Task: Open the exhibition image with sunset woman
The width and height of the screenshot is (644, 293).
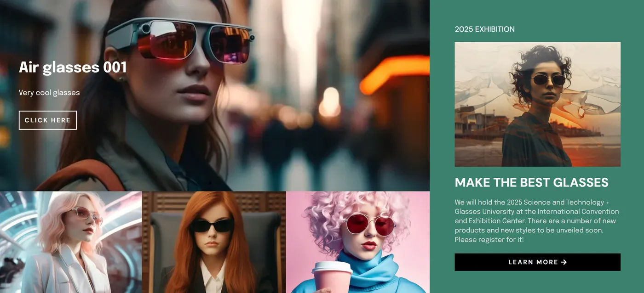Action: pyautogui.click(x=537, y=104)
